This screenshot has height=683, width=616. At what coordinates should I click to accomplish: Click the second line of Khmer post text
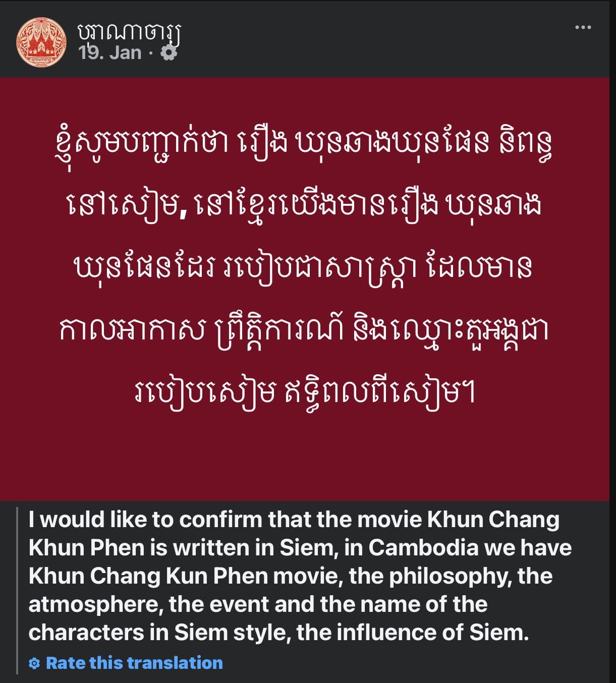[304, 206]
